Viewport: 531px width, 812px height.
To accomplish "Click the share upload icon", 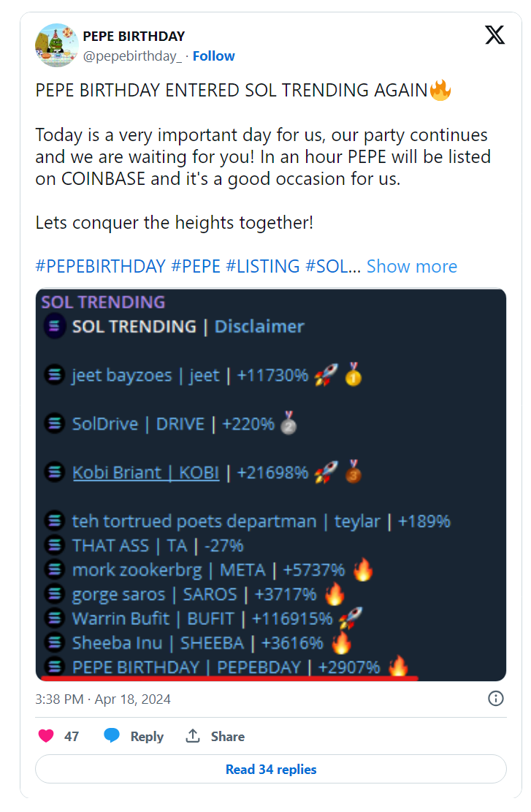I will click(193, 736).
